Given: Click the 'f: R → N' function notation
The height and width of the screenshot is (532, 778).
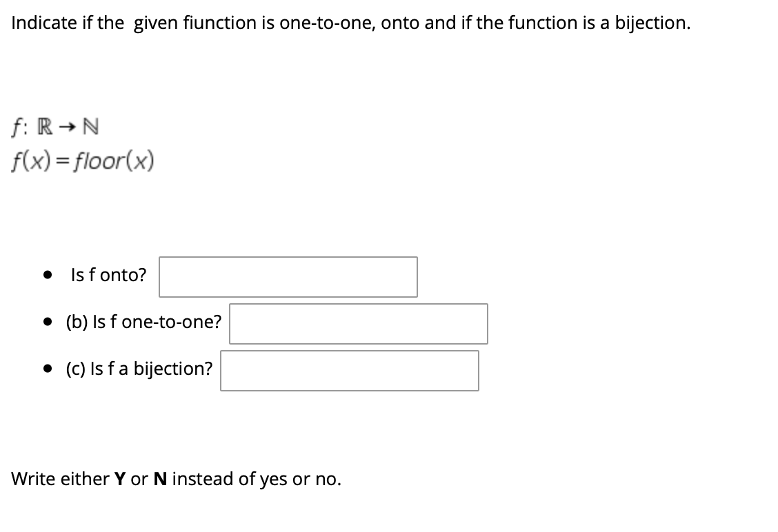Looking at the screenshot, I should tap(54, 126).
